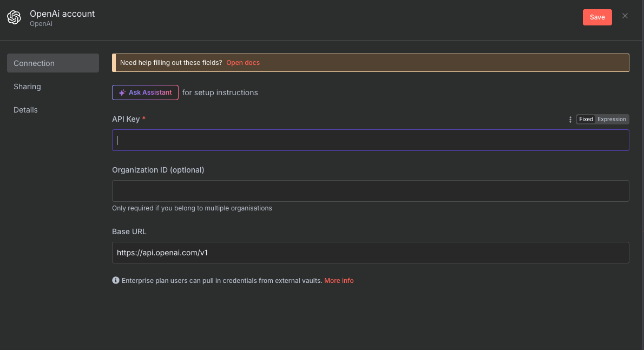Click the 'Only required if you belong' hint
644x350 pixels.
192,208
